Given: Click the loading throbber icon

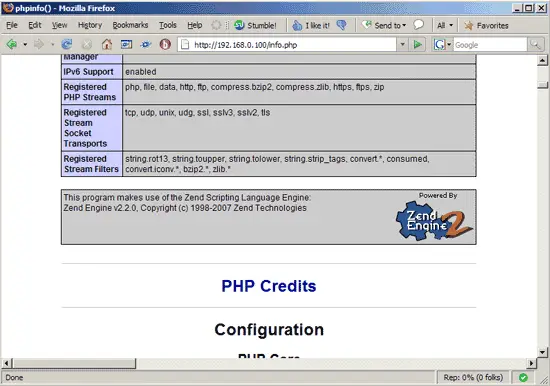Looking at the screenshot, I should tap(216, 25).
